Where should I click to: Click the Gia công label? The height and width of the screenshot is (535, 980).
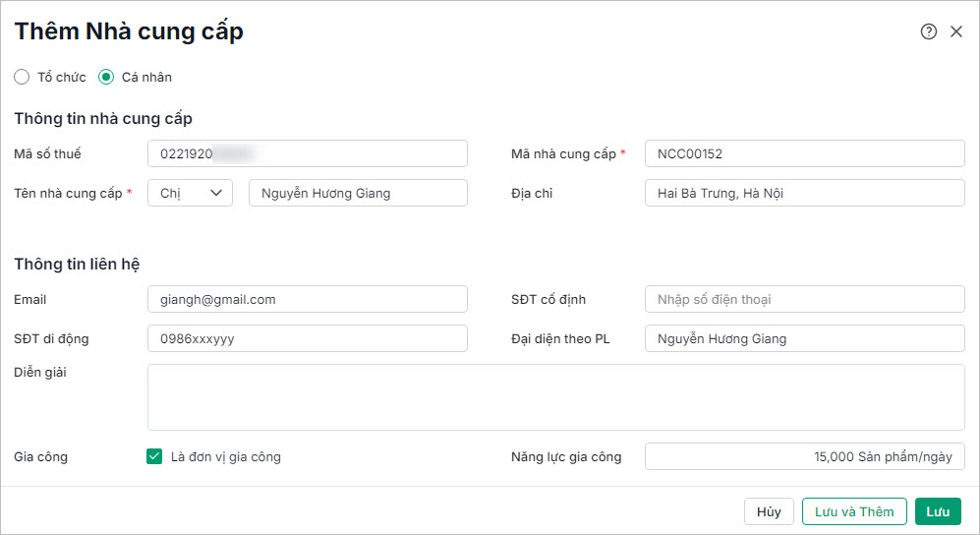[41, 456]
